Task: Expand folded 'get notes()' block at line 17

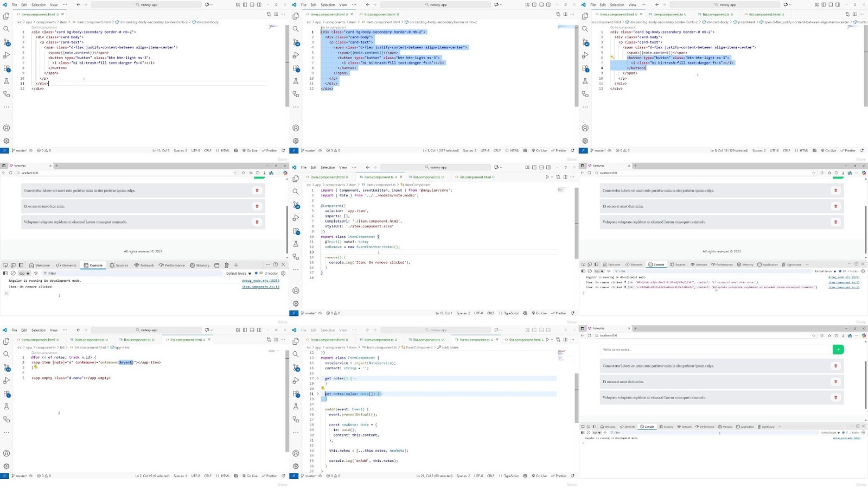Action: 318,378
